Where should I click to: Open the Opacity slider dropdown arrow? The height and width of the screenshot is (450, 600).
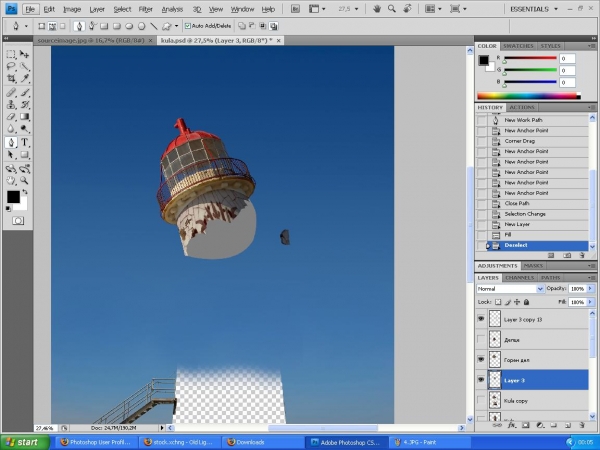point(590,289)
